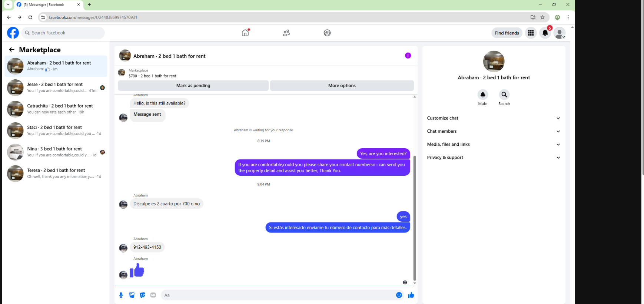Open a new browser tab
Viewport: 644px width, 304px height.
[89, 5]
